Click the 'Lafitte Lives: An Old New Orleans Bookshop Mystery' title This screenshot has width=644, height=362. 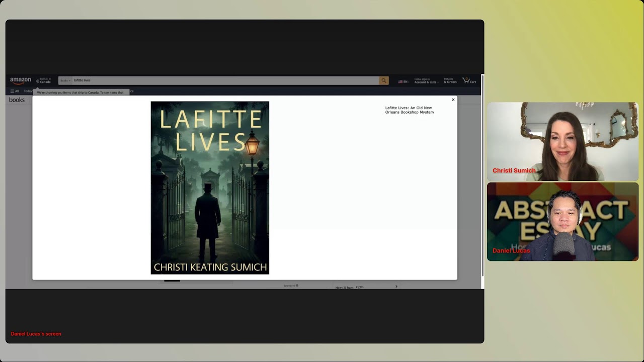pos(410,110)
